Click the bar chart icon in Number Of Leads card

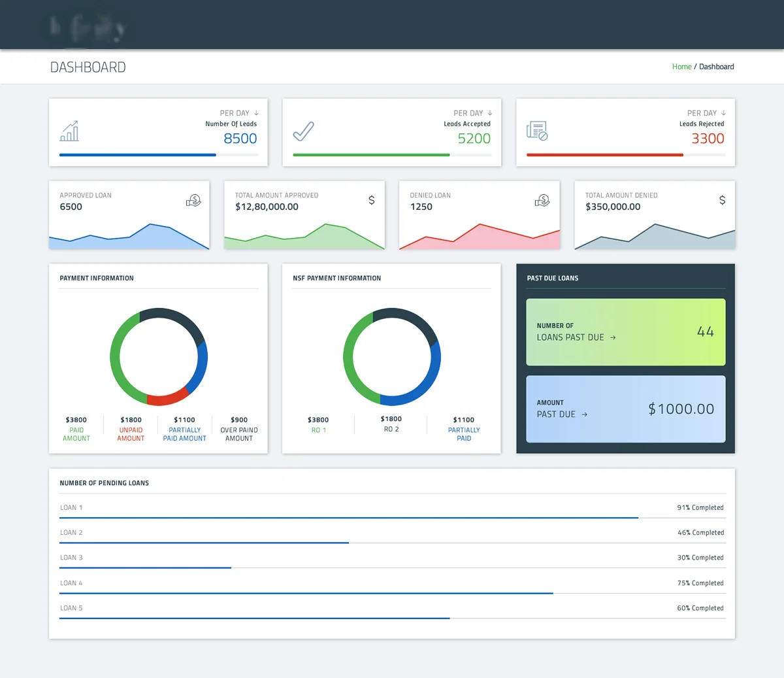tap(69, 131)
